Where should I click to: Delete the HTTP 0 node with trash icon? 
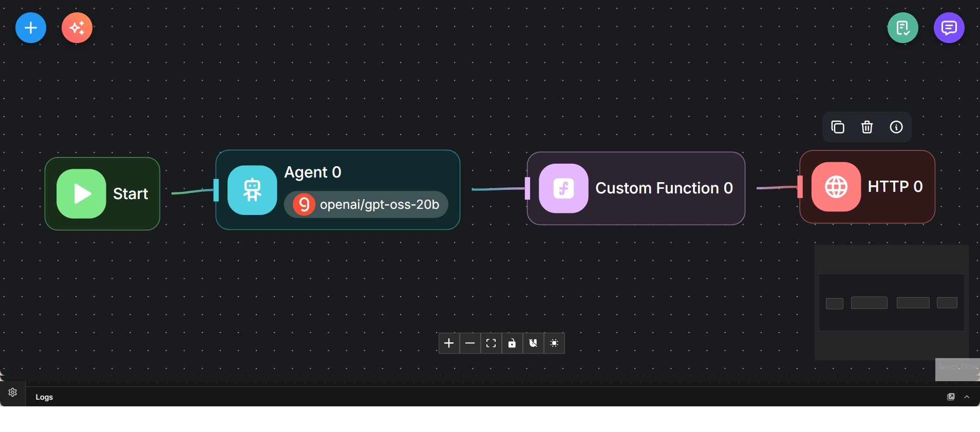pyautogui.click(x=867, y=127)
